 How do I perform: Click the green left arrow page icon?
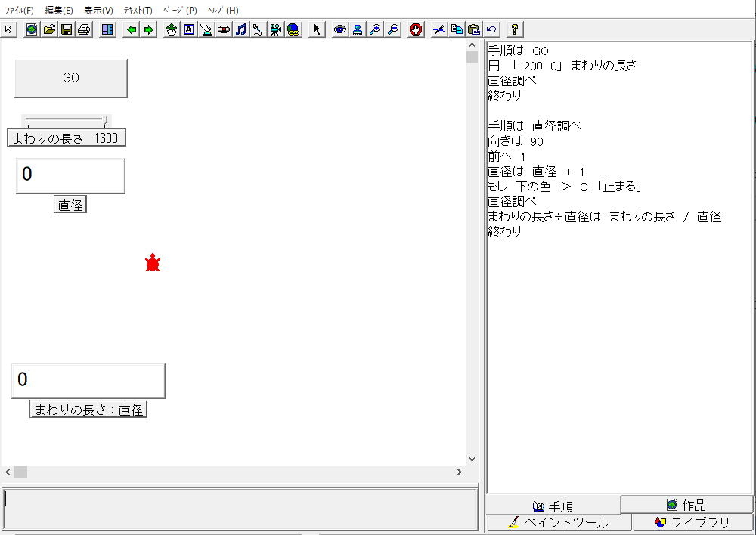click(132, 29)
